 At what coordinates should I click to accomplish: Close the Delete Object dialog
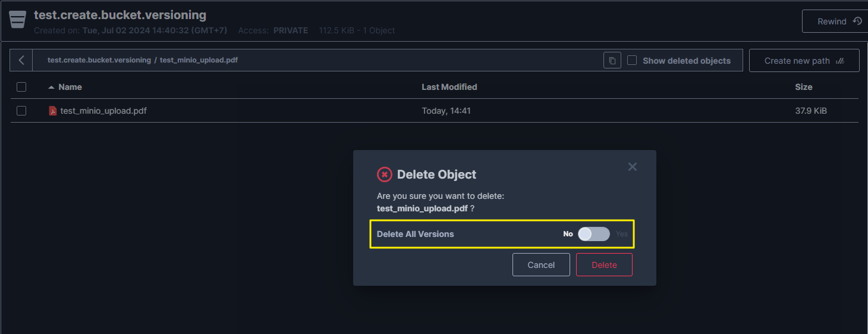(632, 167)
